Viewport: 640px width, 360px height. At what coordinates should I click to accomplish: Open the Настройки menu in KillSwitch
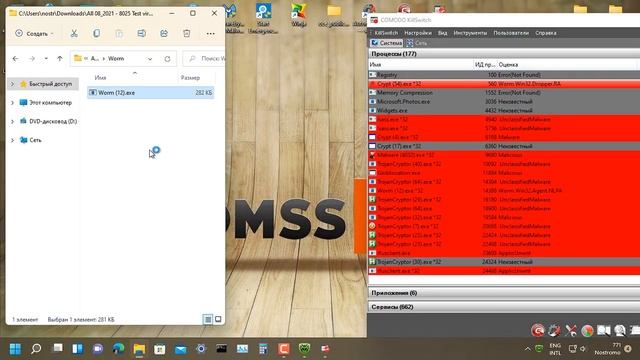[418, 33]
